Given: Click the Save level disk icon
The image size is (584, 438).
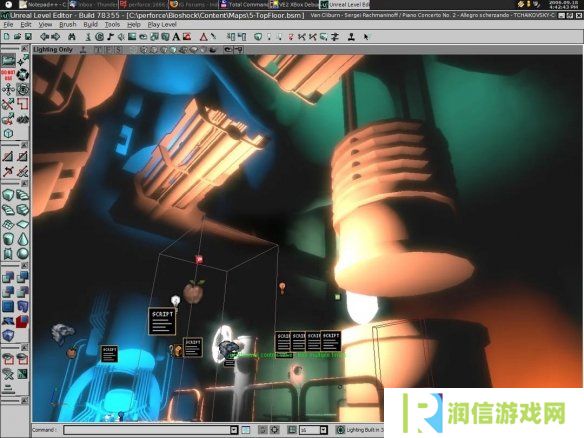Looking at the screenshot, I should point(28,36).
